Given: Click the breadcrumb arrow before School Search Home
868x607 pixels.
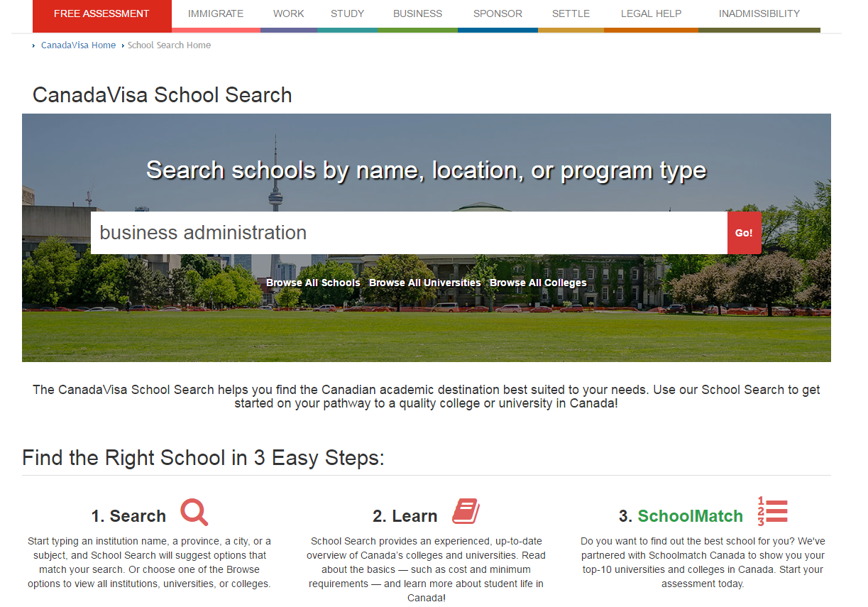Looking at the screenshot, I should tap(121, 45).
